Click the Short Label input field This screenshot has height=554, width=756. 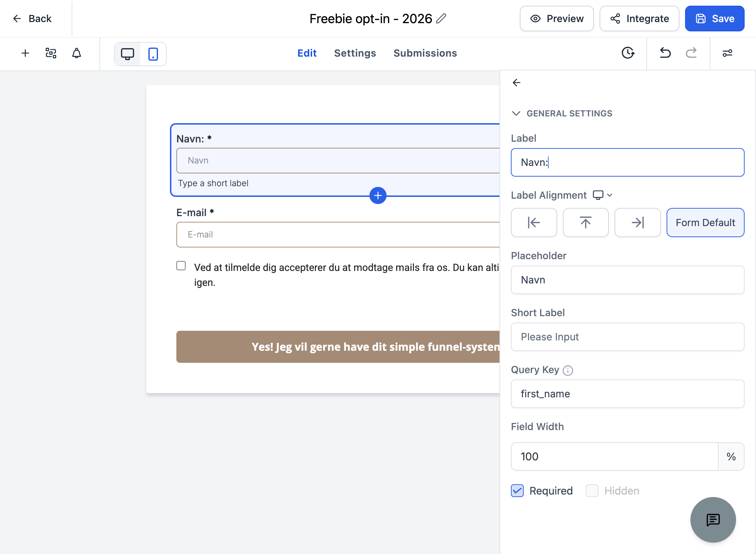coord(627,337)
